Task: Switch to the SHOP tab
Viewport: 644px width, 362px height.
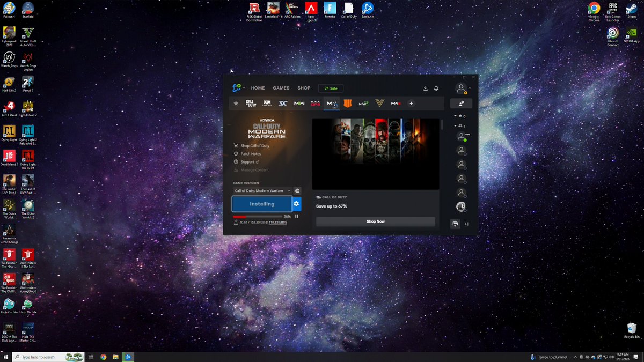Action: 304,88
